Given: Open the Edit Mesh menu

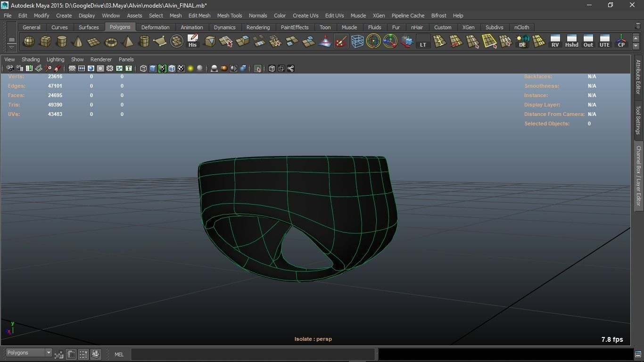Looking at the screenshot, I should (199, 16).
